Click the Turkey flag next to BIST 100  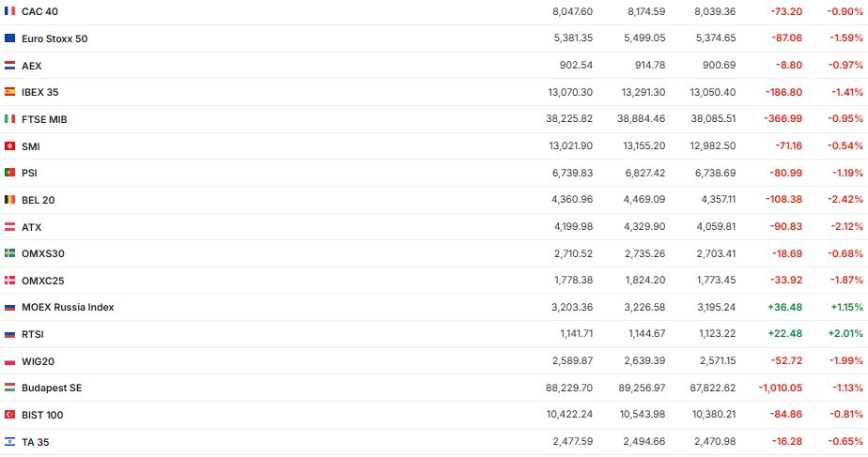[9, 415]
